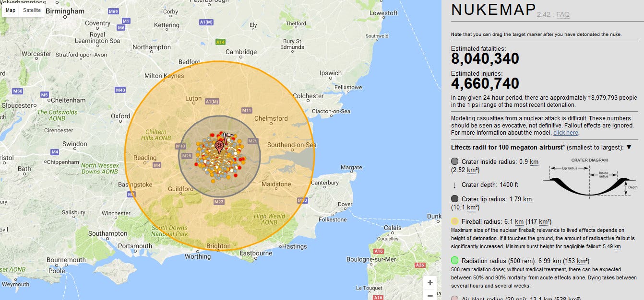
Task: Click the M40 motorway badge near Oxford
Action: pyautogui.click(x=120, y=90)
